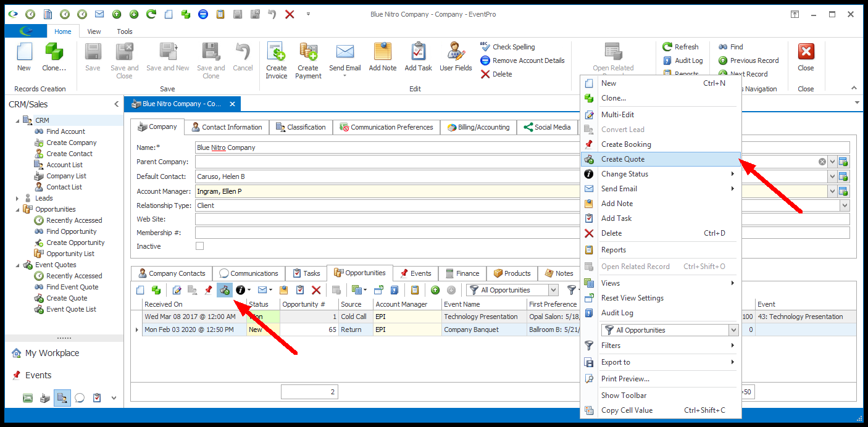Open Send Email ribbon dropdown arrow
Screen dimensions: 868x427
344,76
